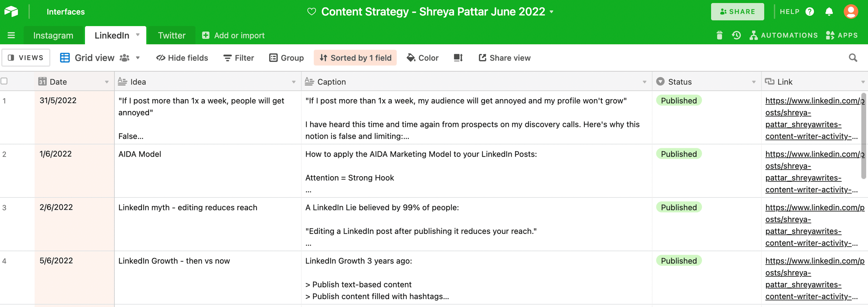Toggle the select-all rows checkbox
This screenshot has height=307, width=868.
(x=4, y=81)
